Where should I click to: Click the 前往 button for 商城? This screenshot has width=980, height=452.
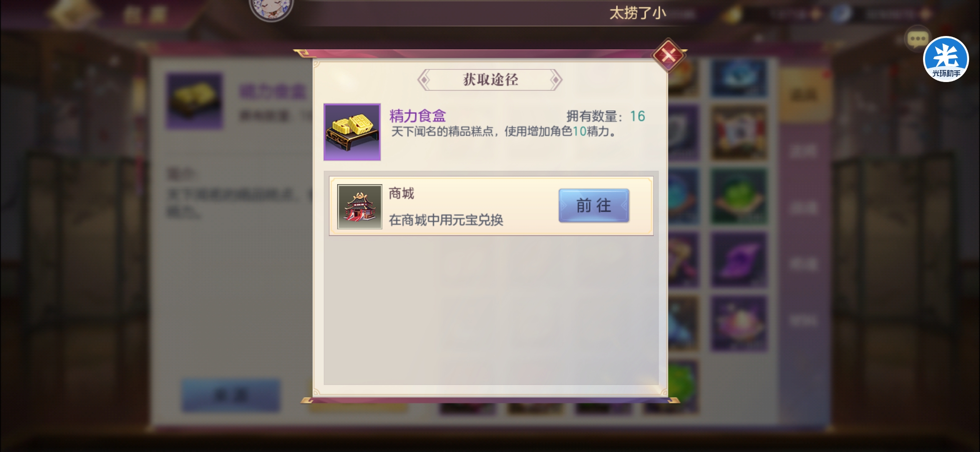coord(594,205)
